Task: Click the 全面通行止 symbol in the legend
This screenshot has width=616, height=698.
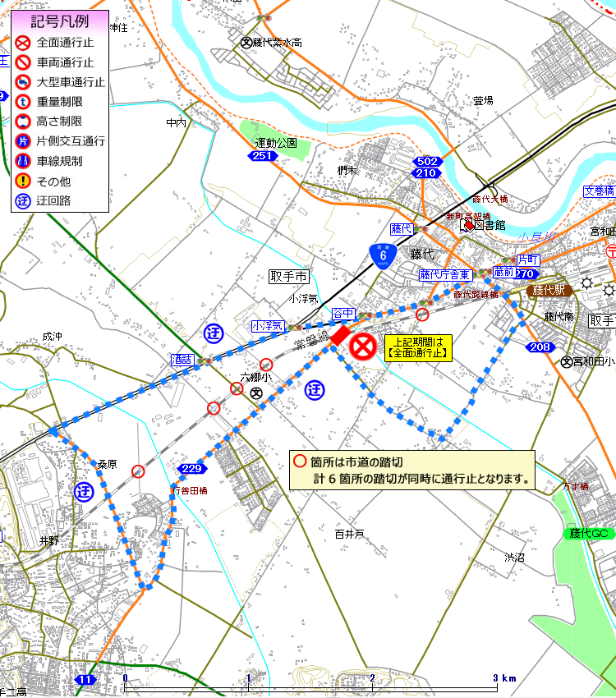Action: tap(23, 43)
